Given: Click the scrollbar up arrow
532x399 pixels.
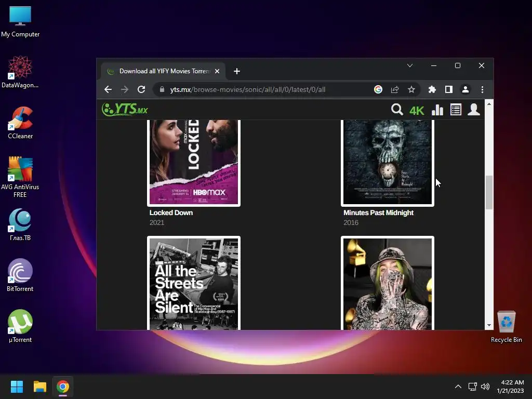Looking at the screenshot, I should click(x=489, y=104).
